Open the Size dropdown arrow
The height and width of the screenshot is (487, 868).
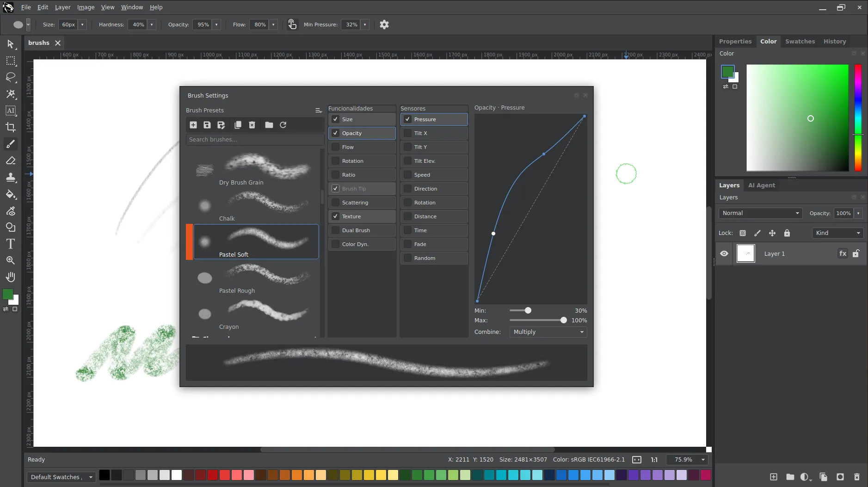(82, 25)
